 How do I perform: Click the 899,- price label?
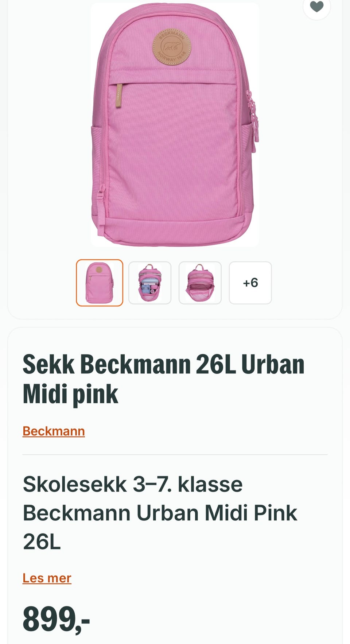click(x=56, y=619)
